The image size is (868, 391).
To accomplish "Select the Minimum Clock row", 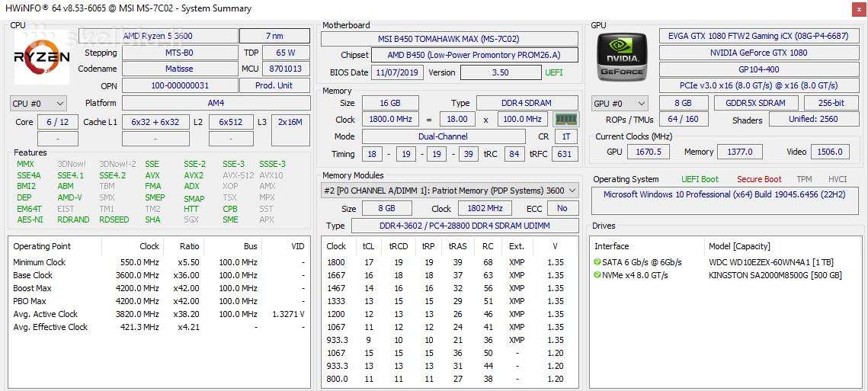I will (159, 262).
